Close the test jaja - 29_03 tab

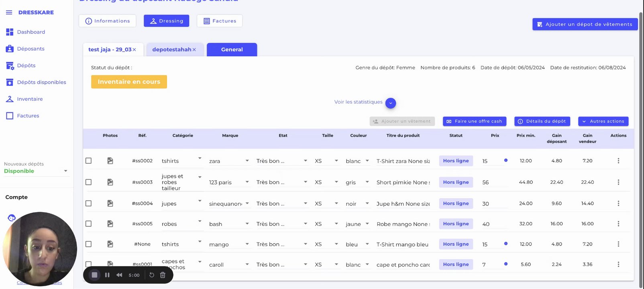[134, 49]
